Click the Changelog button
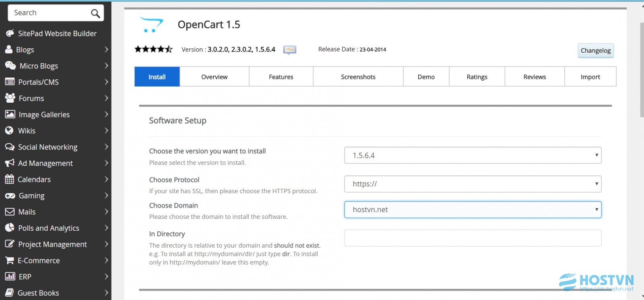This screenshot has height=300, width=644. pos(596,51)
